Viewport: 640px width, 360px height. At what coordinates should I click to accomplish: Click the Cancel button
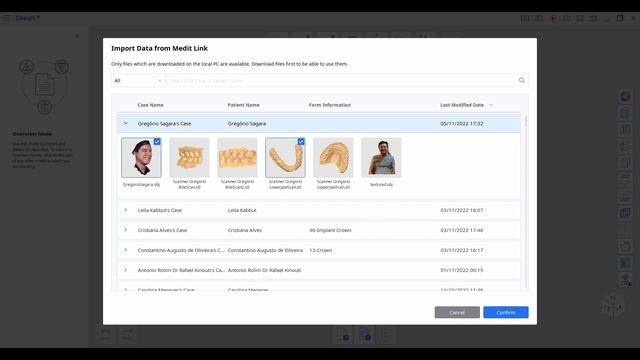coord(457,312)
